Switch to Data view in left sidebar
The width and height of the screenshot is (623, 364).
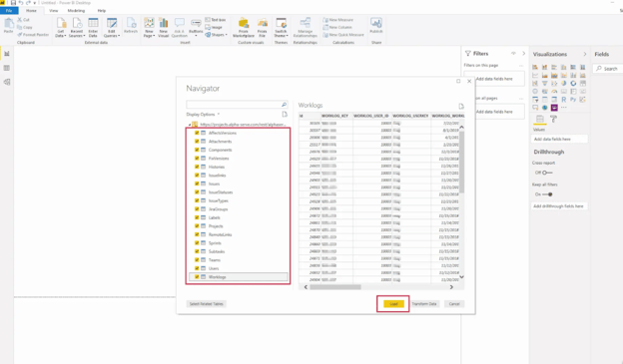7,68
